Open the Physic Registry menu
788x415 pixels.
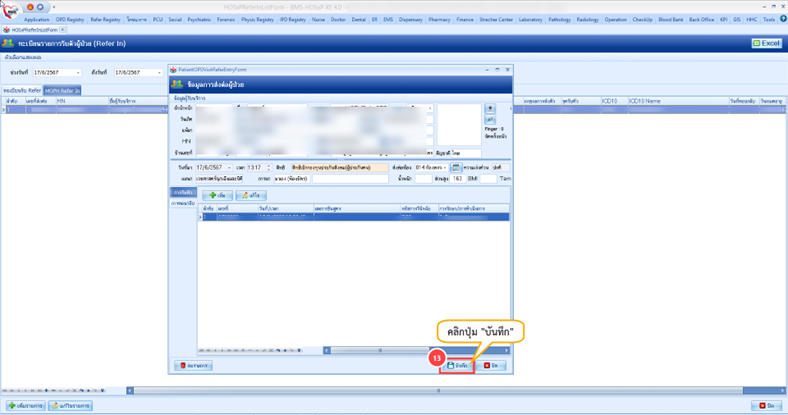(x=257, y=20)
